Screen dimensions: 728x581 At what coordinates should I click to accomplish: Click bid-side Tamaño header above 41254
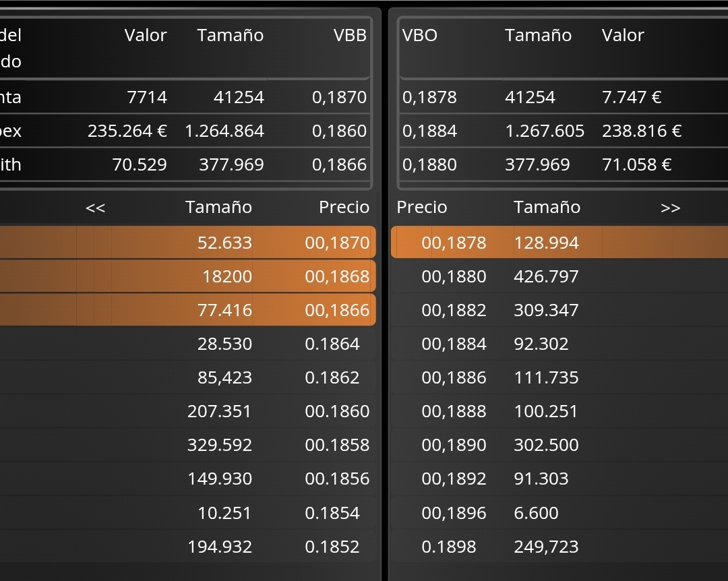click(231, 35)
